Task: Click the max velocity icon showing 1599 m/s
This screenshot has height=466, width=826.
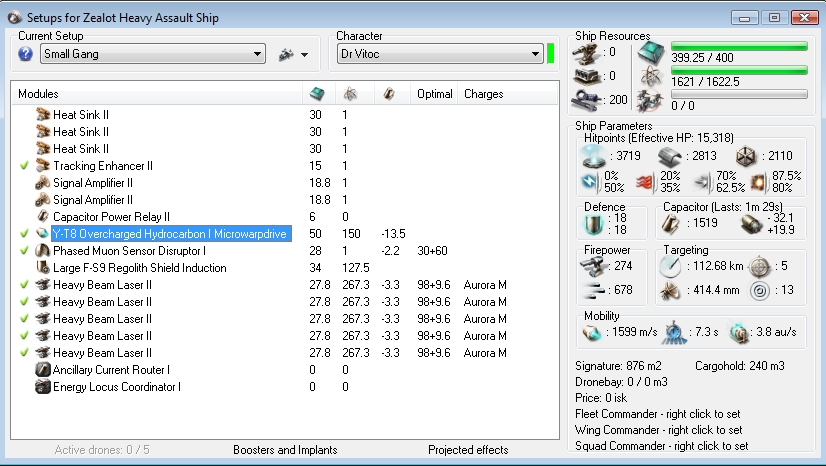Action: point(592,332)
